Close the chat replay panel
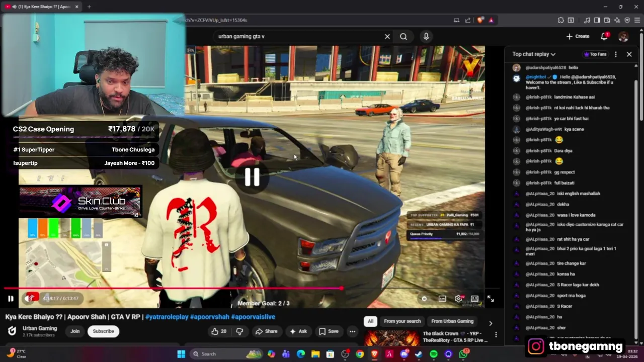 [x=629, y=54]
